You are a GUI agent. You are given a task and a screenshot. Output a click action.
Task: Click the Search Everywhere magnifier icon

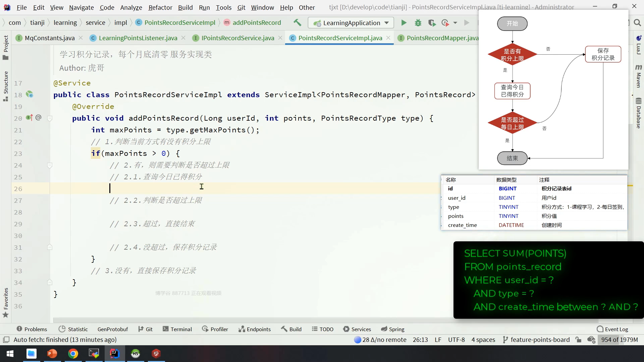tap(637, 23)
